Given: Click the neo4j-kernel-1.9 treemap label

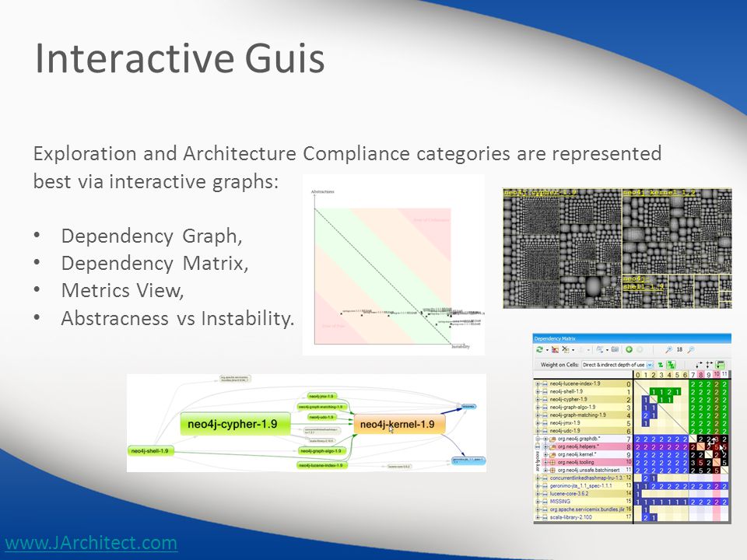Looking at the screenshot, I should (659, 192).
